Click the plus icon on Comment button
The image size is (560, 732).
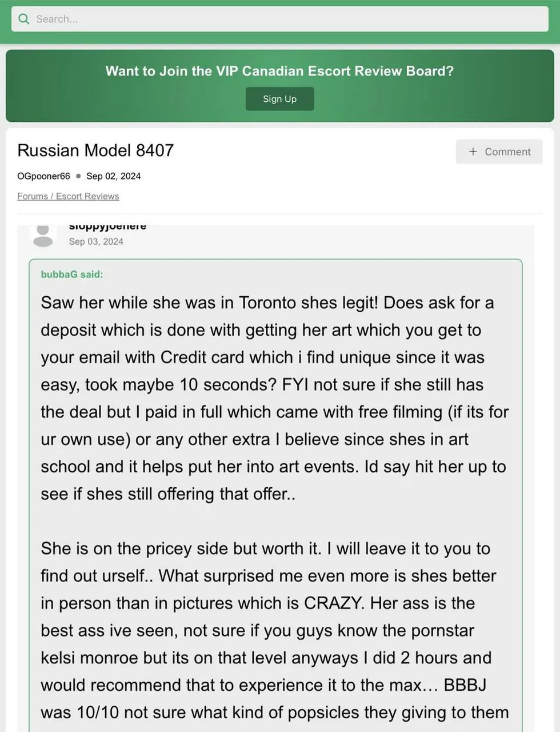click(x=473, y=152)
